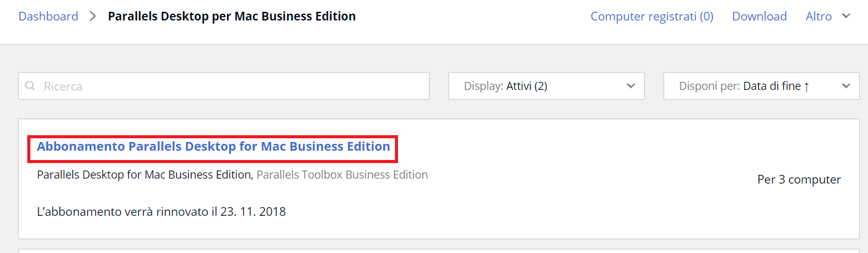
Task: Click the breadcrumb separator arrow
Action: tap(93, 16)
